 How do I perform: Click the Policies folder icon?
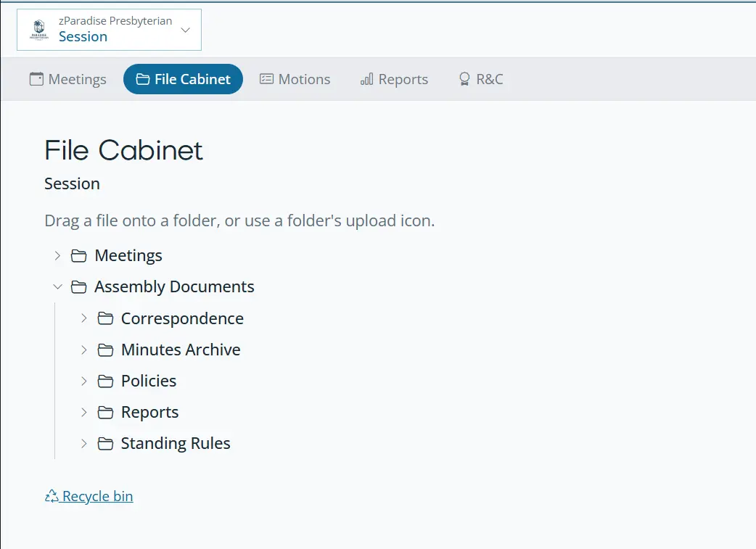click(105, 381)
